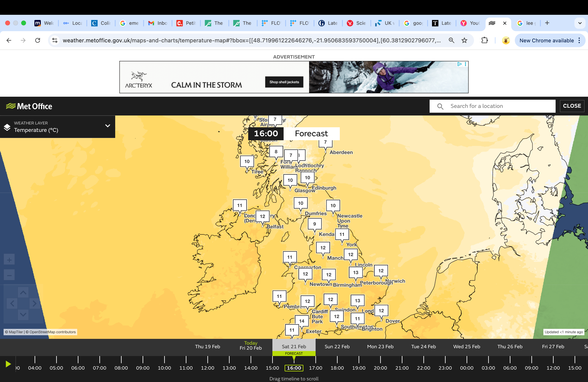
Task: Click the pan-left arrow on map navigation pad
Action: (12, 303)
